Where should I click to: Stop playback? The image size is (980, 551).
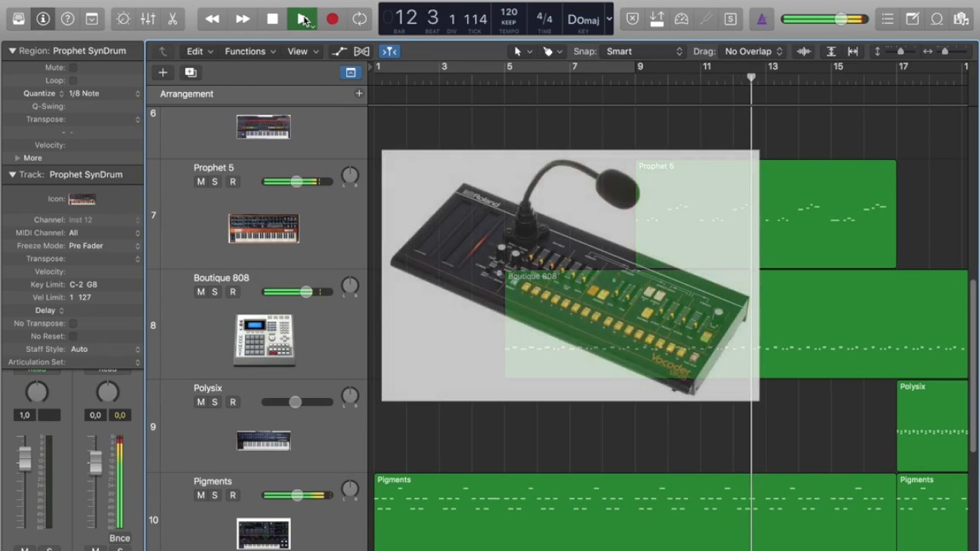click(x=272, y=19)
